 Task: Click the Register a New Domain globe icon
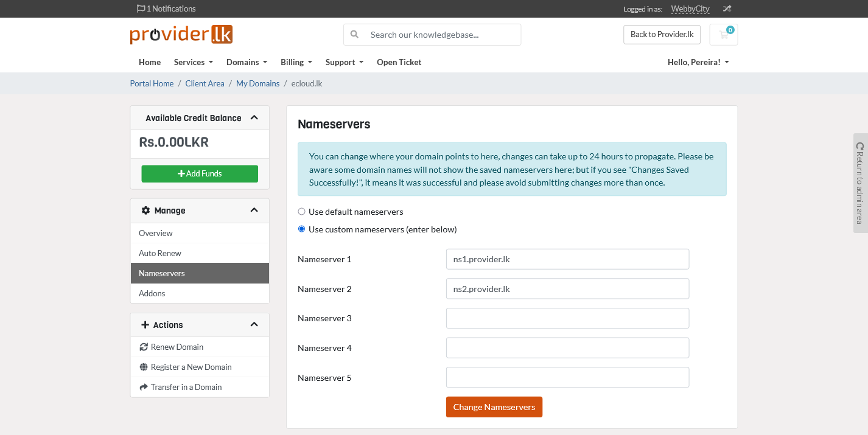[x=144, y=367]
